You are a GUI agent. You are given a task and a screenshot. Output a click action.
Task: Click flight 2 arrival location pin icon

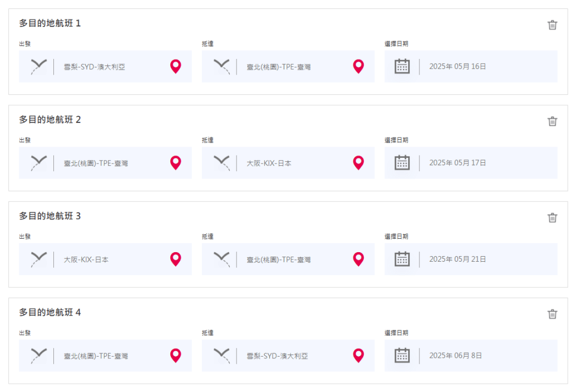tap(359, 163)
